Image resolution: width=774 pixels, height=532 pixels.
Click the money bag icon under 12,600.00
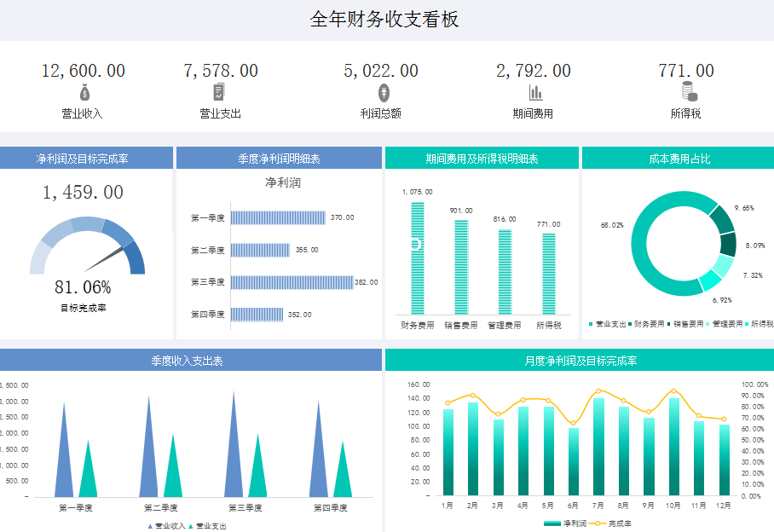(x=84, y=93)
